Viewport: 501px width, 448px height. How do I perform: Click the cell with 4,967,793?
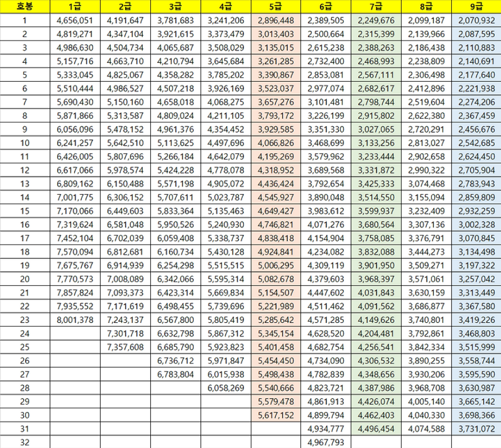pyautogui.click(x=326, y=442)
